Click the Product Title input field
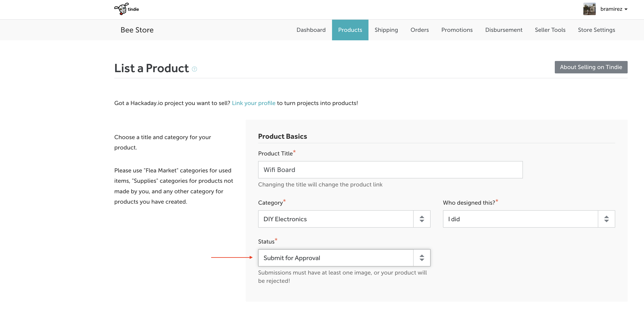Image resolution: width=644 pixels, height=313 pixels. [390, 170]
